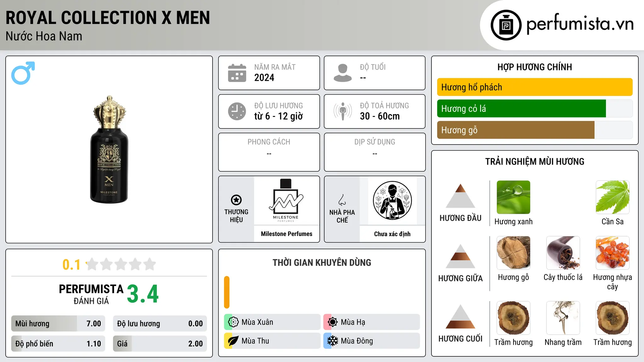644x362 pixels.
Task: Select the yellow 0.1 user rating
Action: coord(71,265)
